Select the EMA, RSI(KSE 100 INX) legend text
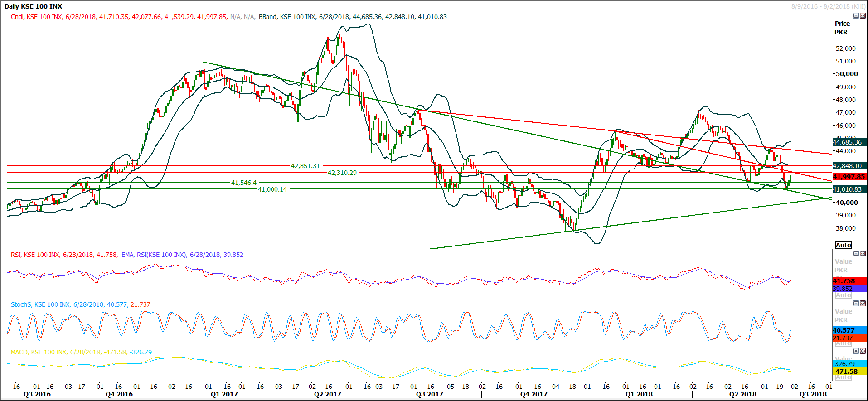 click(182, 255)
